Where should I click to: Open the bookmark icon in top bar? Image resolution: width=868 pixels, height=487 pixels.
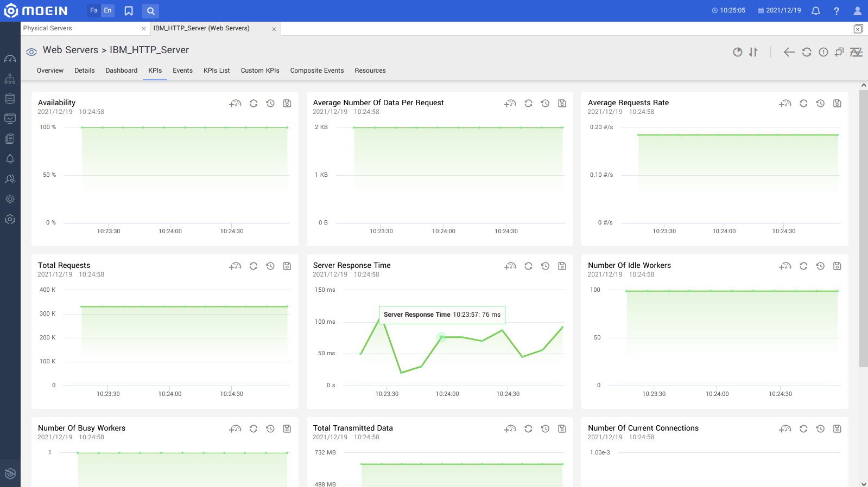tap(129, 11)
